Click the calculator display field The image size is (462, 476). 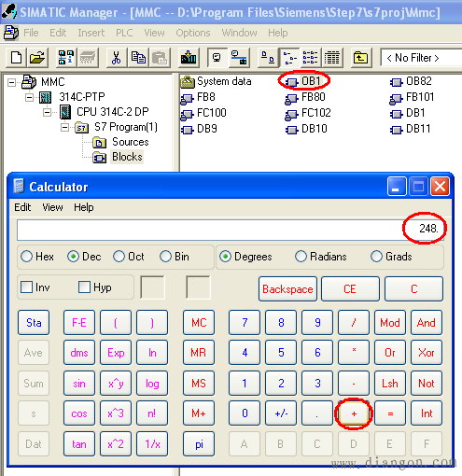231,230
